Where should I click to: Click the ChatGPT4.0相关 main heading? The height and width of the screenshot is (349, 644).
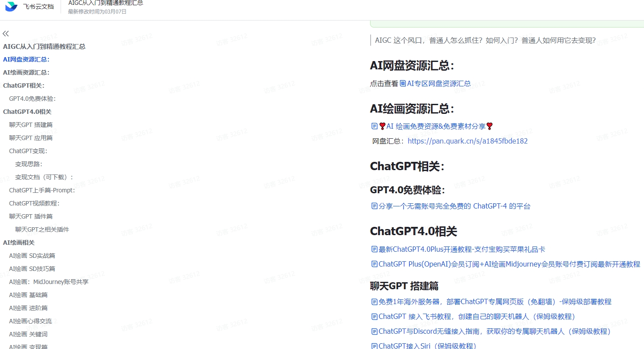point(413,231)
